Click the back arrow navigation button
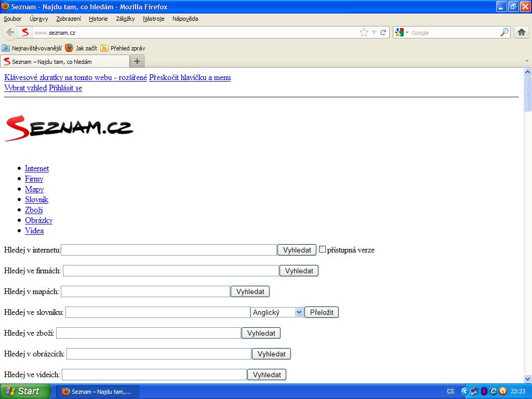This screenshot has width=532, height=399. (x=10, y=33)
